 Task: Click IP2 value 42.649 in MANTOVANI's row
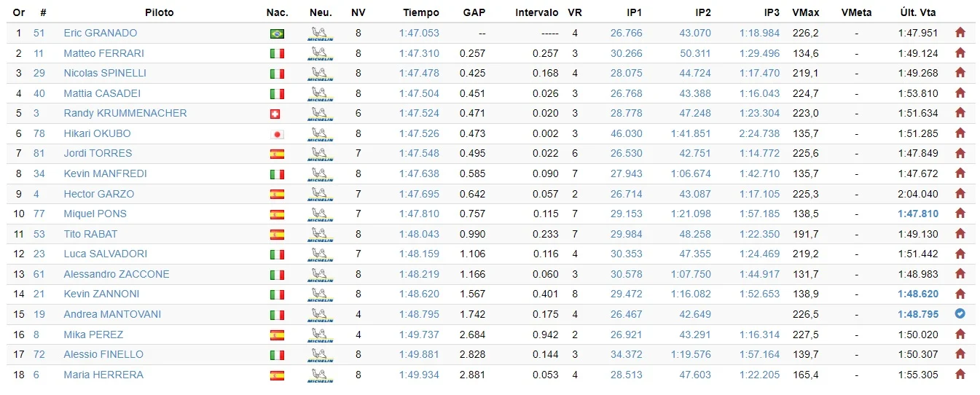coord(695,314)
